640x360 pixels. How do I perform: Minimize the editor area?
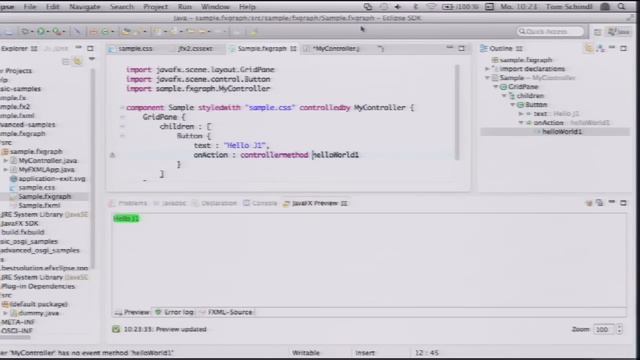click(449, 48)
